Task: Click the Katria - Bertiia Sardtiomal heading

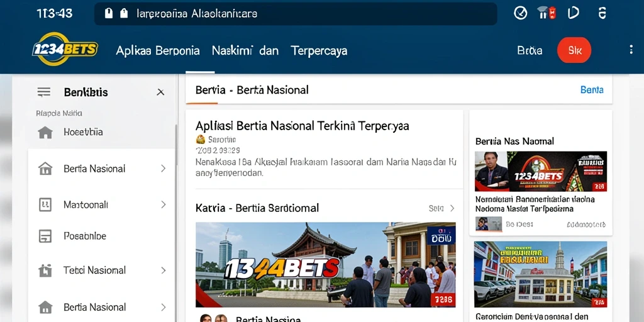Action: [x=257, y=208]
